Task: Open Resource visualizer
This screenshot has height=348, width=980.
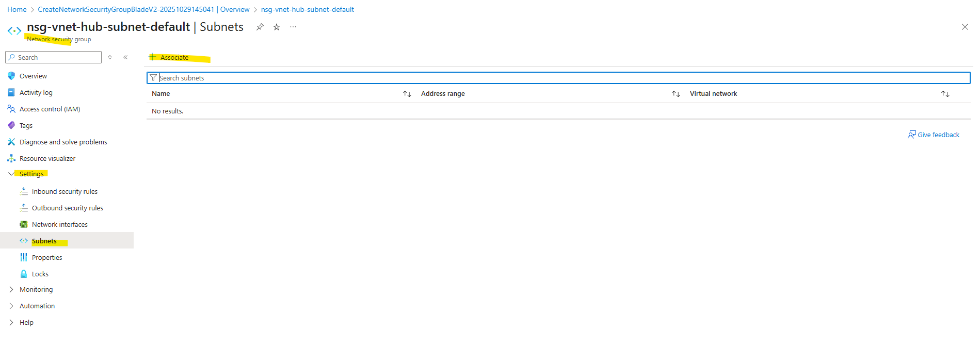Action: [x=47, y=158]
